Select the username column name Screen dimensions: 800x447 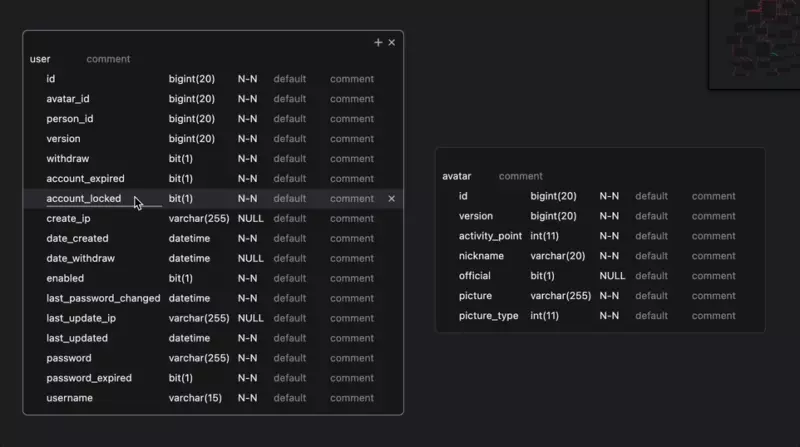tap(70, 398)
